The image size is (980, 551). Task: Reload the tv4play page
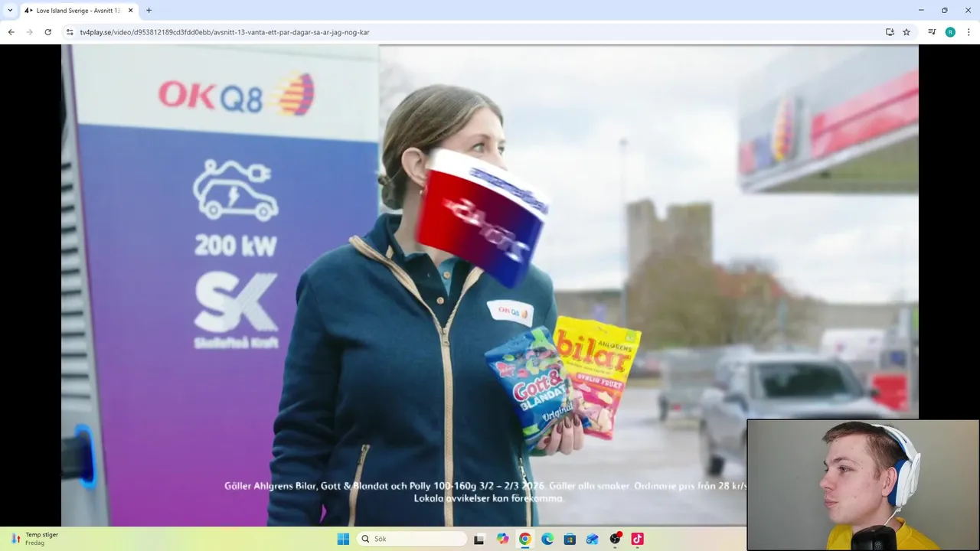pyautogui.click(x=47, y=32)
